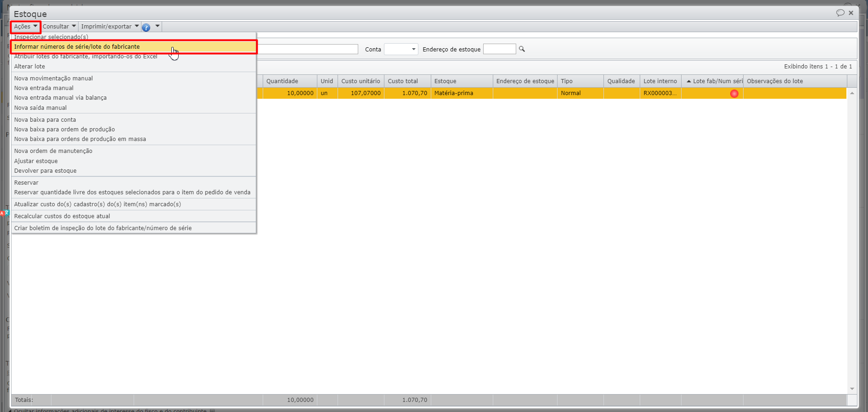The height and width of the screenshot is (412, 868).
Task: Sort by the Custo unitário column header
Action: 361,81
